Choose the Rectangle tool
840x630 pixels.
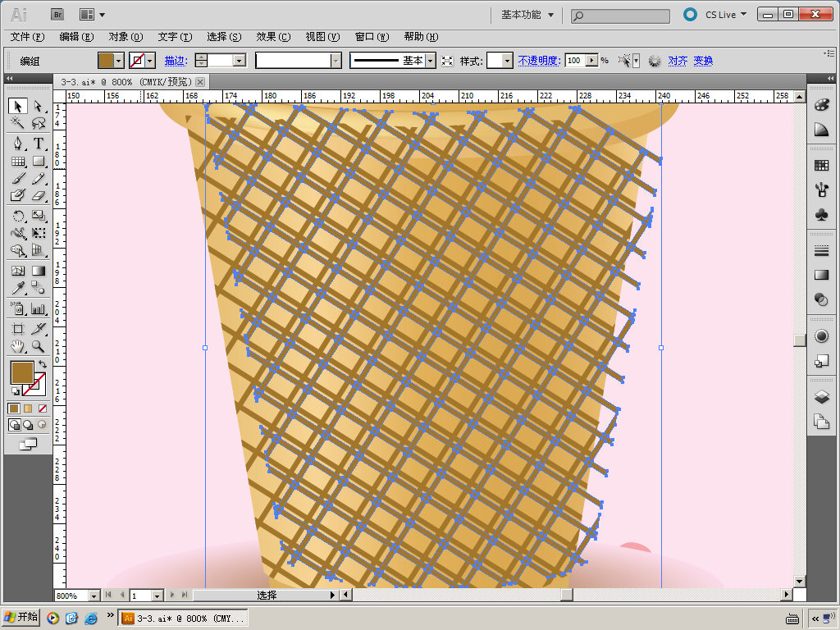tap(38, 161)
